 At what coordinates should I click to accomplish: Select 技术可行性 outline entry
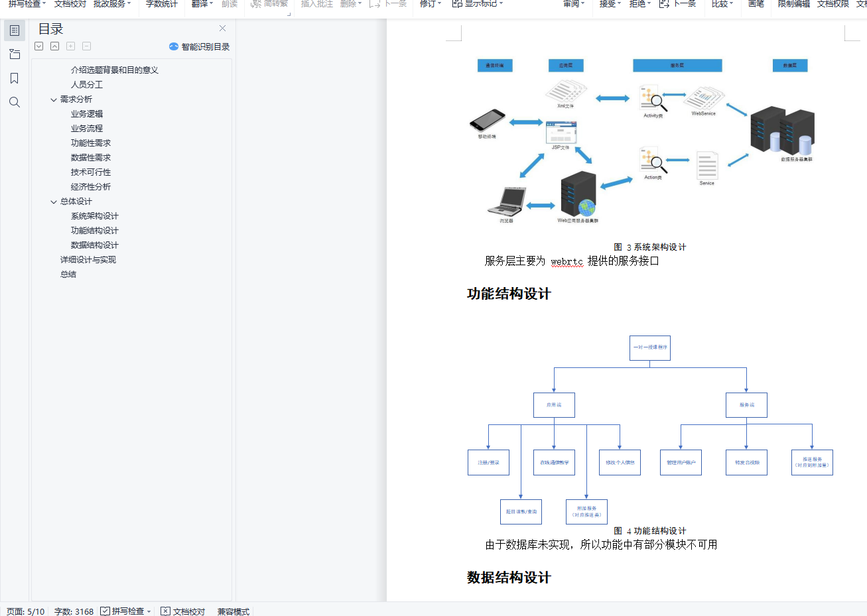pos(91,172)
